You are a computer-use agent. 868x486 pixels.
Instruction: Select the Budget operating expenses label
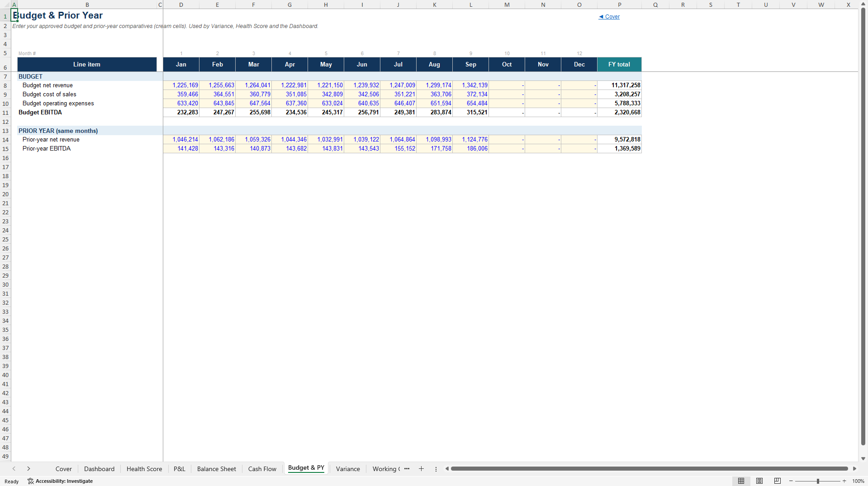pos(58,104)
